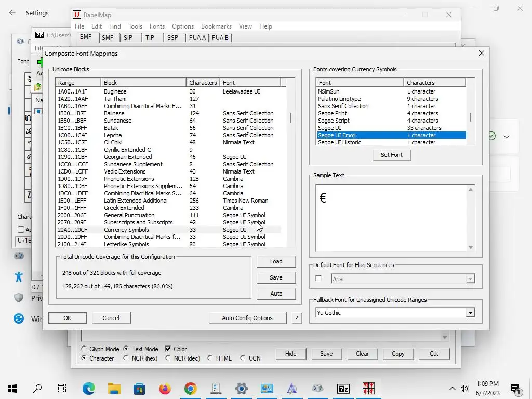The height and width of the screenshot is (399, 532).
Task: Click Sample Text scroll down arrow
Action: [470, 247]
